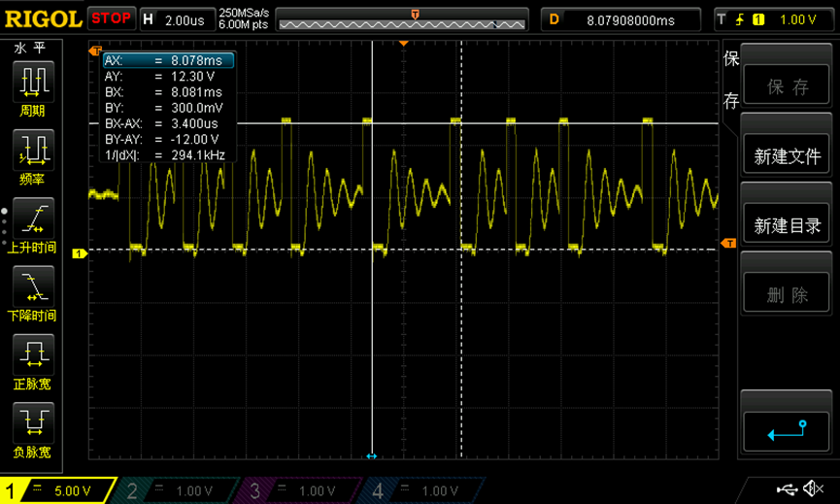Viewport: 840px width, 504px height.
Task: Click the greyed-out Save (保存) button
Action: 786,84
